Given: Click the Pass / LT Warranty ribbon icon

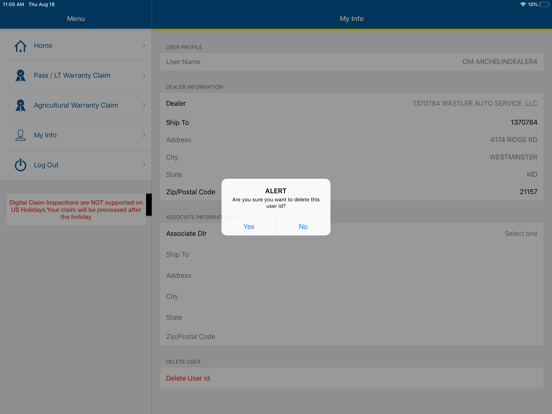Looking at the screenshot, I should [20, 75].
